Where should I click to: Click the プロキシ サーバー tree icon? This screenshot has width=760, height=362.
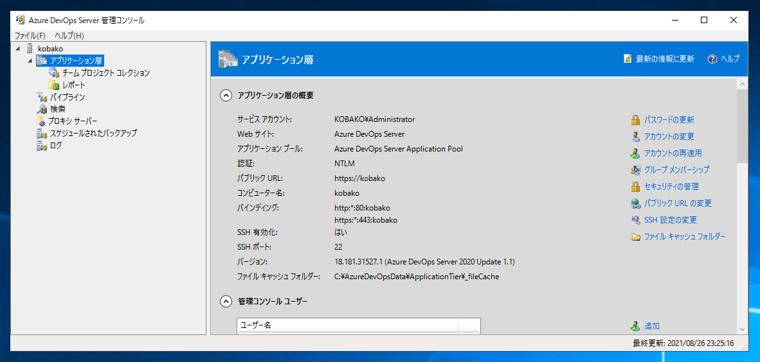tap(41, 121)
